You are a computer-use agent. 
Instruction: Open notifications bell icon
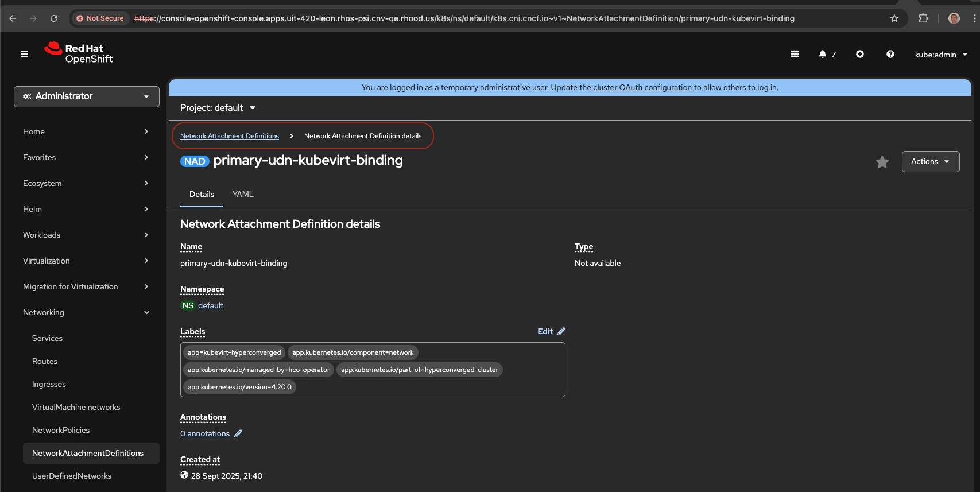coord(823,54)
